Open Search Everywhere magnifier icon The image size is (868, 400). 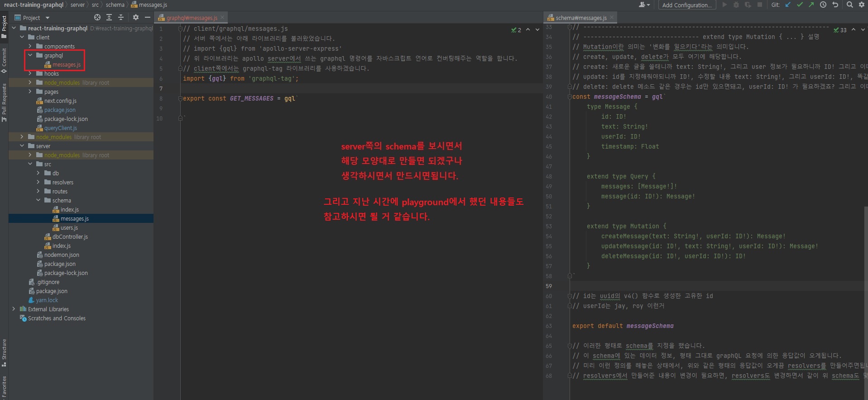pos(850,5)
